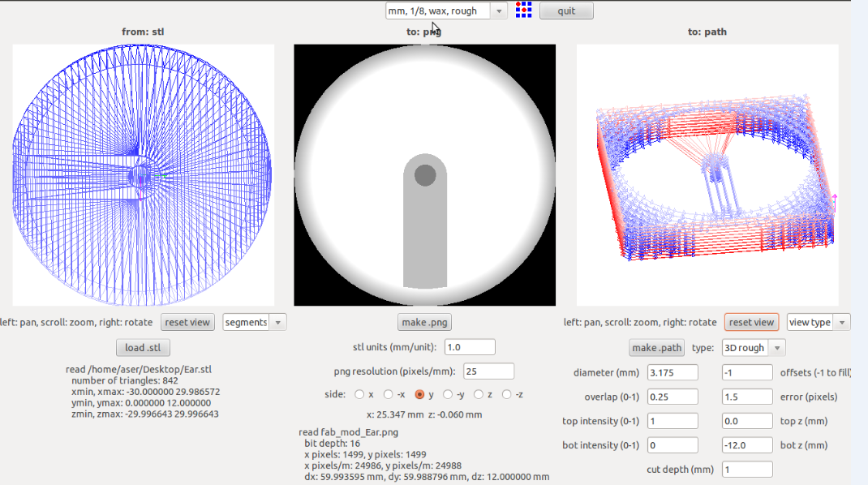Click the red and blue toolpath preview
This screenshot has height=485, width=868.
707,175
